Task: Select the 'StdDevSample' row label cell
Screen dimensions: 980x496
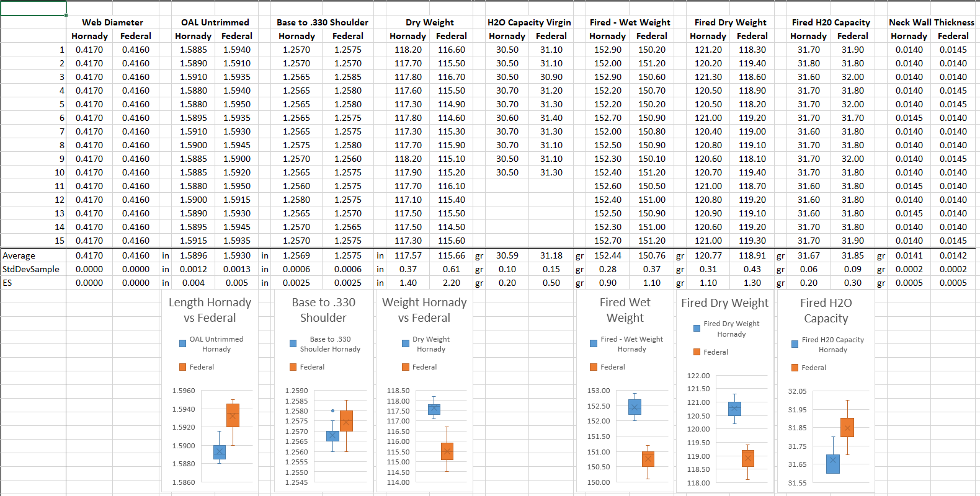Action: [x=33, y=269]
